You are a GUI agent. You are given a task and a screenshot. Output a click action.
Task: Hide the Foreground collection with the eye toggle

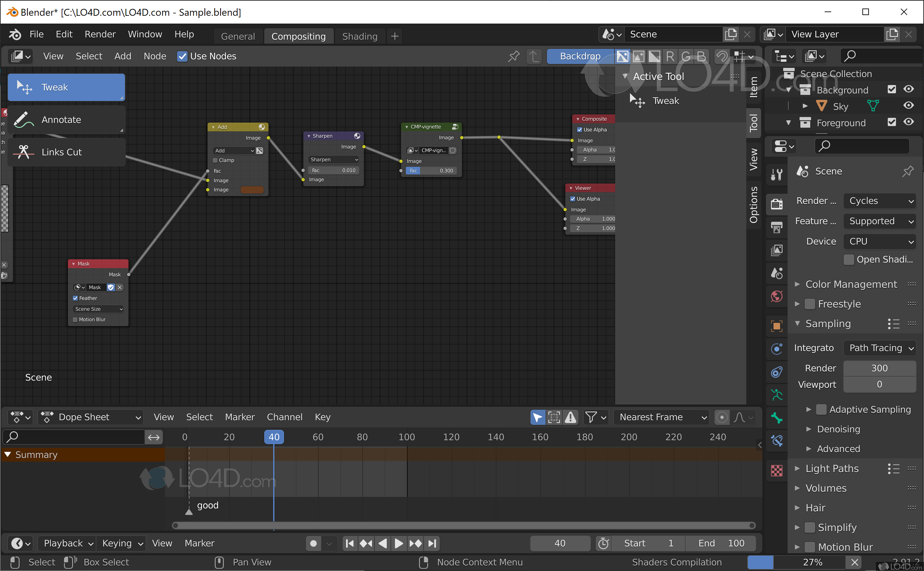pos(909,122)
